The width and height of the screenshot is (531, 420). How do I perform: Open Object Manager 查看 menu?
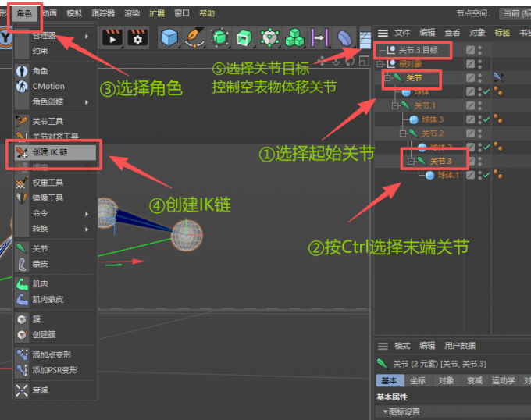(x=452, y=33)
